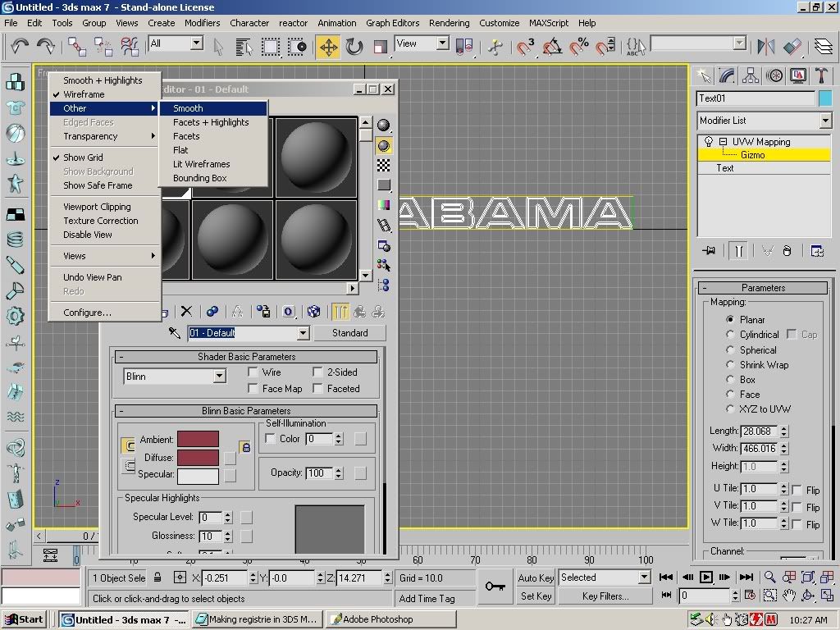This screenshot has height=630, width=840.
Task: Switch to Adobe Photoshop taskbar button
Action: tap(391, 619)
